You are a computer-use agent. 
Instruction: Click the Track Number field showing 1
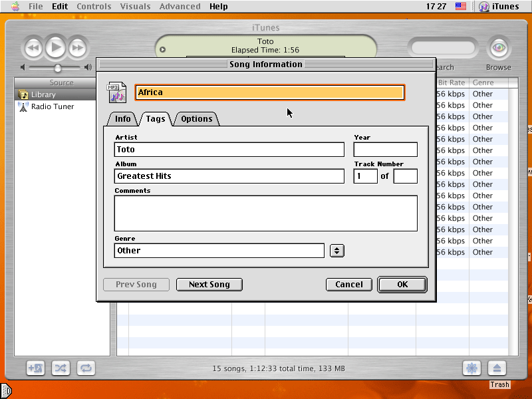point(365,176)
